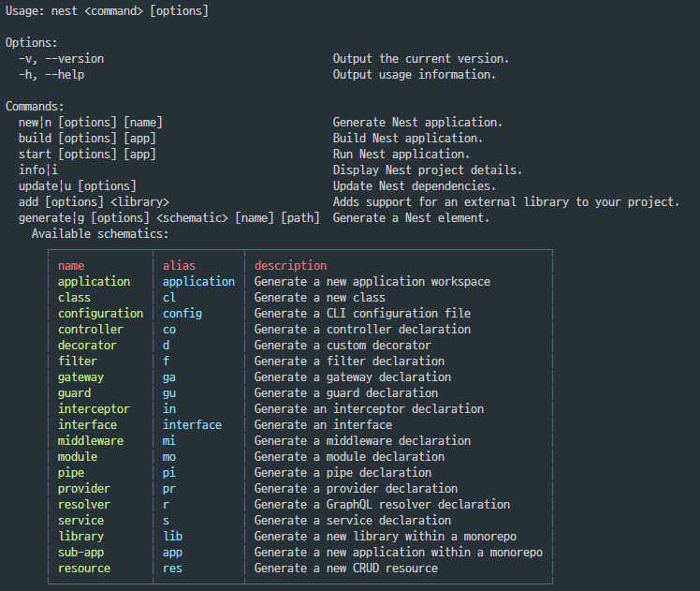Click the 'mo' alias
The height and width of the screenshot is (591, 700).
(169, 457)
